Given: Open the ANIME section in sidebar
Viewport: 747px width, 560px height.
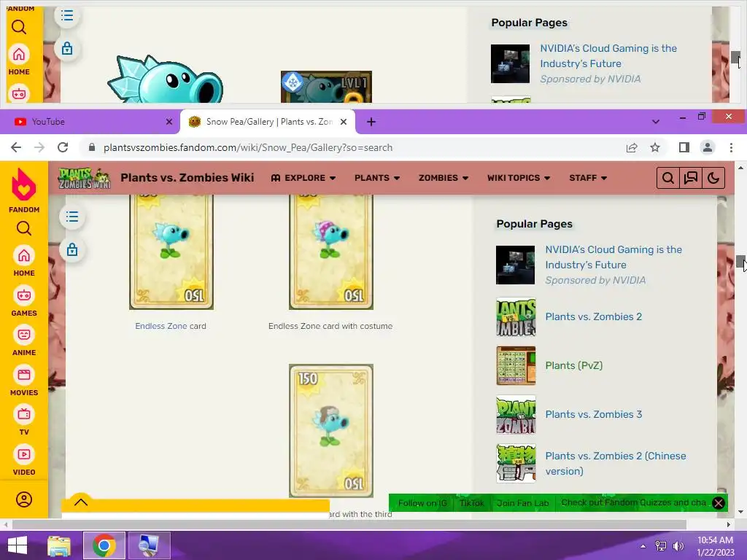Looking at the screenshot, I should pyautogui.click(x=24, y=341).
